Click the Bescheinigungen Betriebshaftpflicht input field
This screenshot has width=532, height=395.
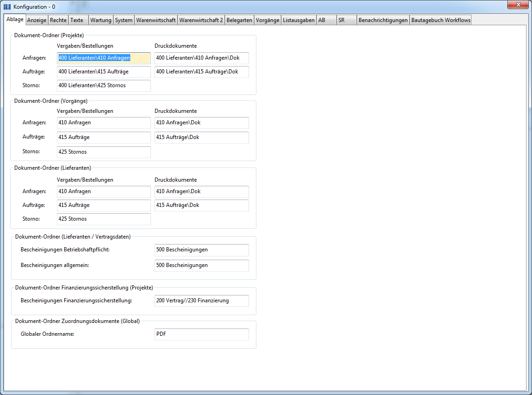201,250
